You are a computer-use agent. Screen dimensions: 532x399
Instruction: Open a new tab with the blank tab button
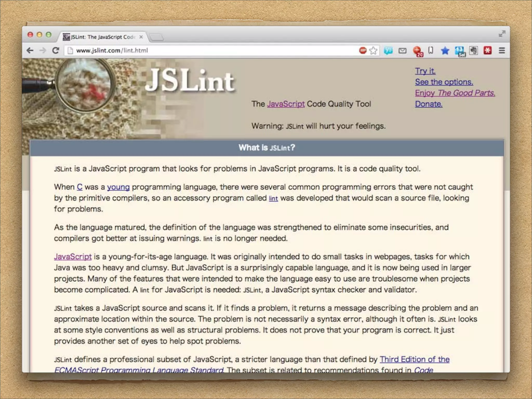(x=157, y=37)
